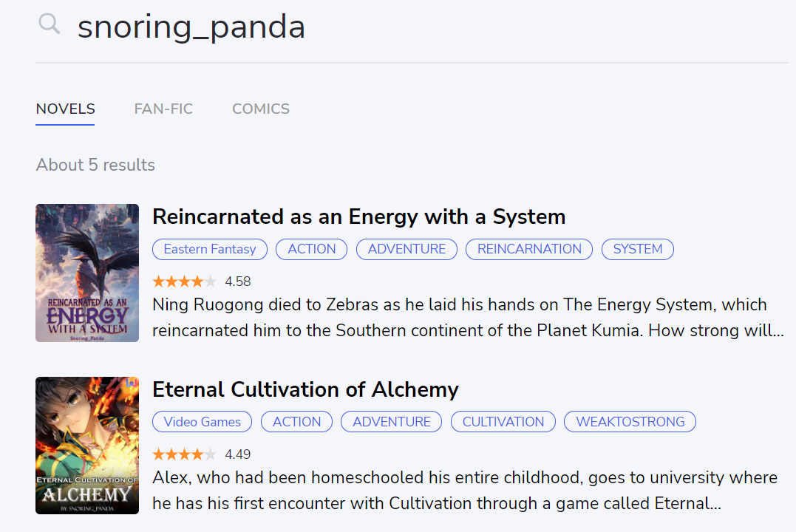Switch to the NOVELS tab
Image resolution: width=796 pixels, height=532 pixels.
(66, 109)
